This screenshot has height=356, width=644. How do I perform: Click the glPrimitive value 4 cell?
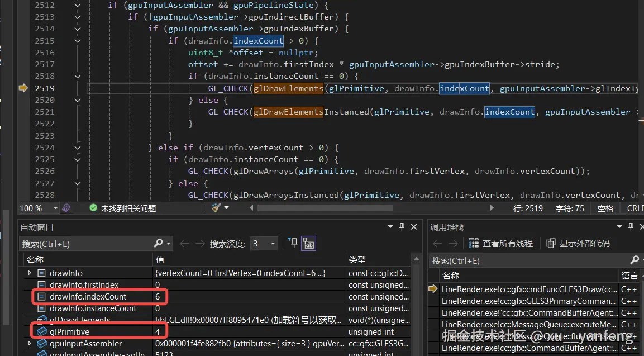coord(249,332)
